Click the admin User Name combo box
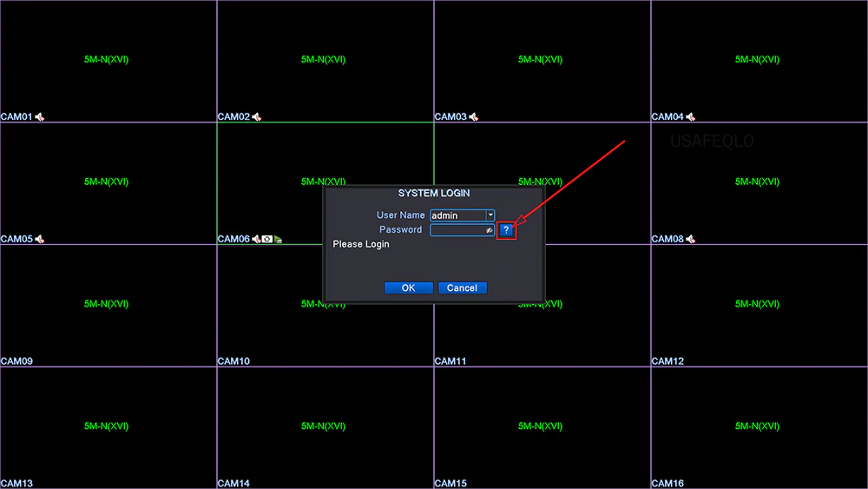The image size is (868, 489). (x=457, y=215)
